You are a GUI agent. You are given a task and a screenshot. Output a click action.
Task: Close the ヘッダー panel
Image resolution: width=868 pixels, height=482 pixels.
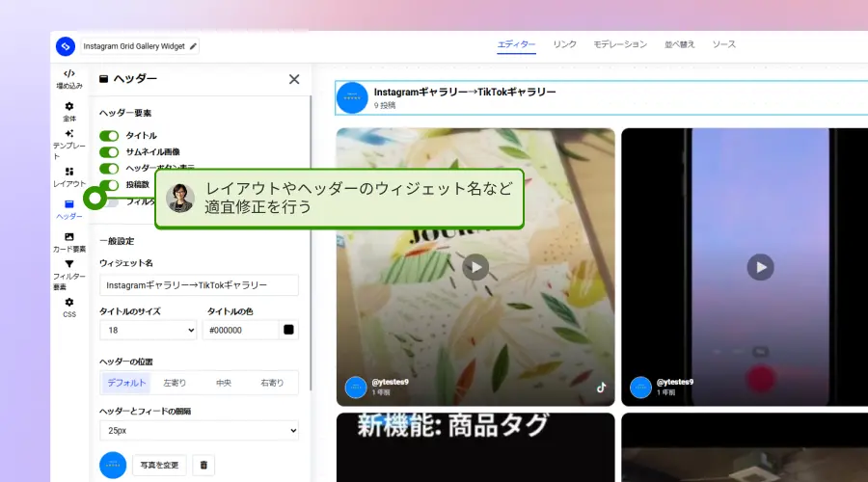294,79
